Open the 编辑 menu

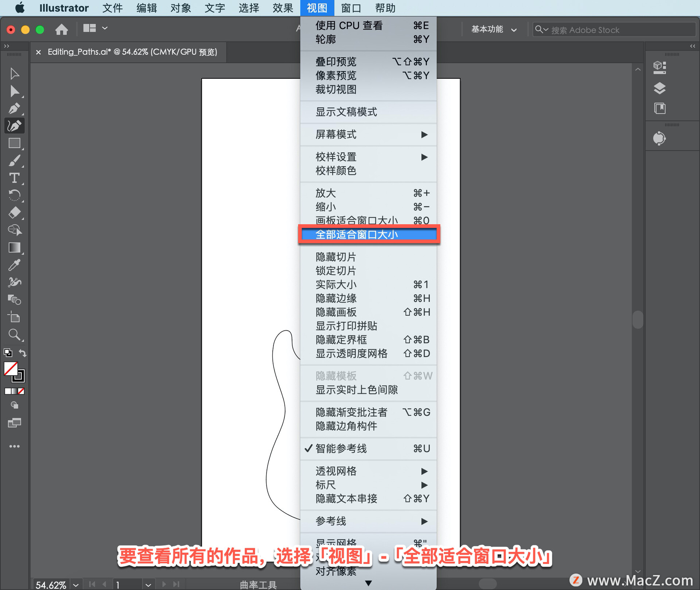coord(146,8)
